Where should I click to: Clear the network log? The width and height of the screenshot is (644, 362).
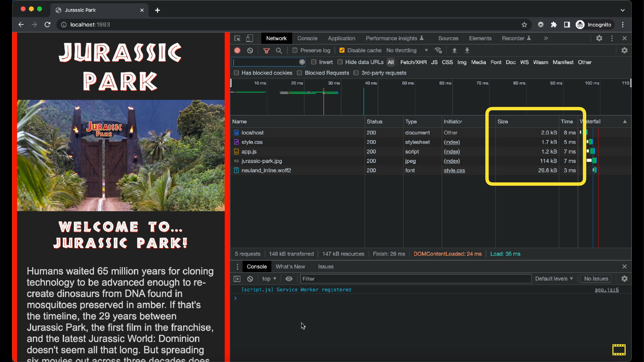250,50
